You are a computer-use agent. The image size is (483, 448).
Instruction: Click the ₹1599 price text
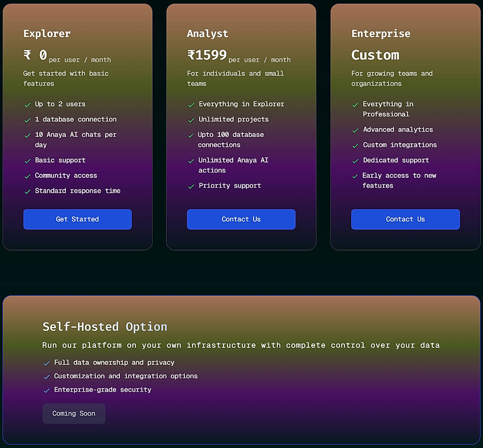[207, 55]
